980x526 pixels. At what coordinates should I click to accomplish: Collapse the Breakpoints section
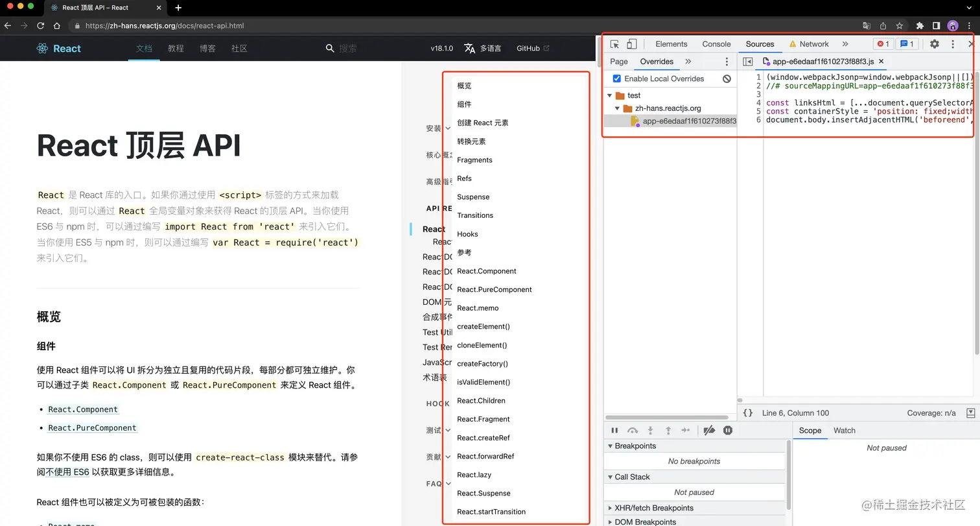[x=610, y=446]
